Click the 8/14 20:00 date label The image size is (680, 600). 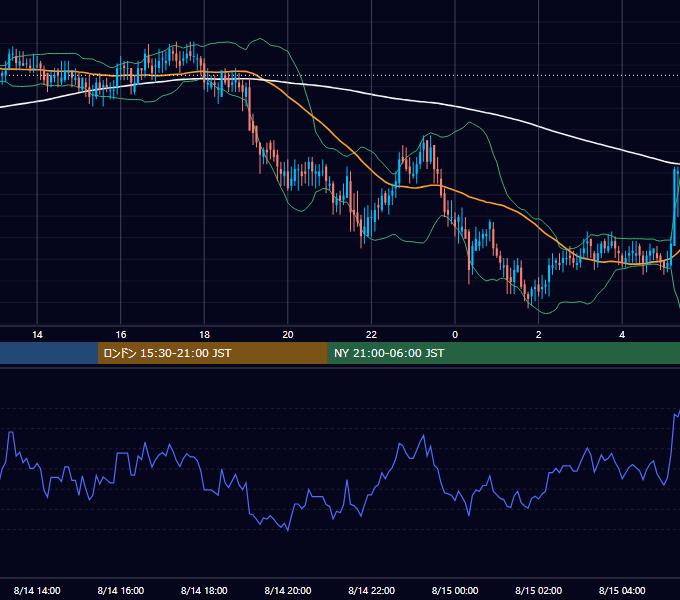(288, 590)
